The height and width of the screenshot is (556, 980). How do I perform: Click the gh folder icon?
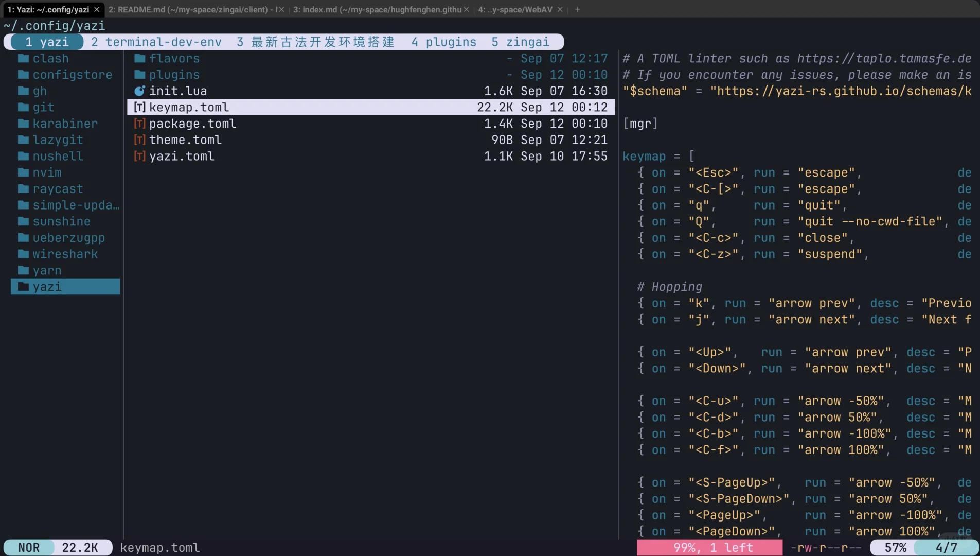23,91
